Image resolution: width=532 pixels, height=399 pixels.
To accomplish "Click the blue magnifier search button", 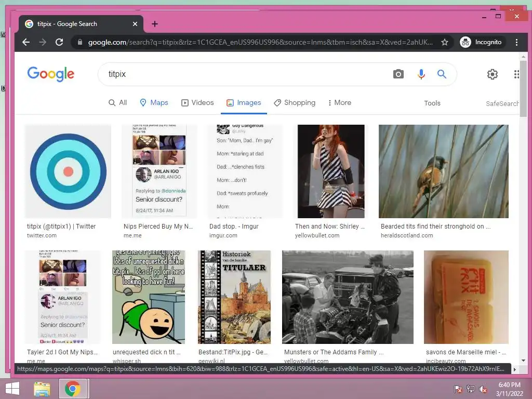I will pyautogui.click(x=442, y=74).
